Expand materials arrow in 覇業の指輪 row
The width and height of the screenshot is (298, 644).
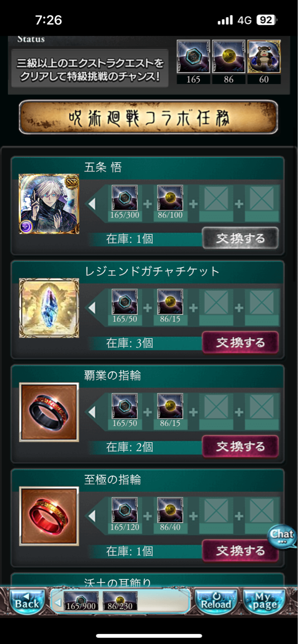[x=92, y=412]
